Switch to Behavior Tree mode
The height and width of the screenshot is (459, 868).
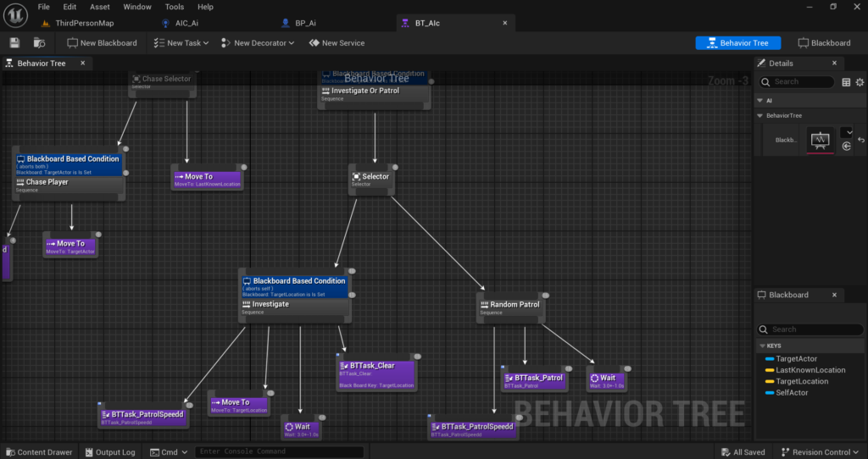[x=738, y=43]
